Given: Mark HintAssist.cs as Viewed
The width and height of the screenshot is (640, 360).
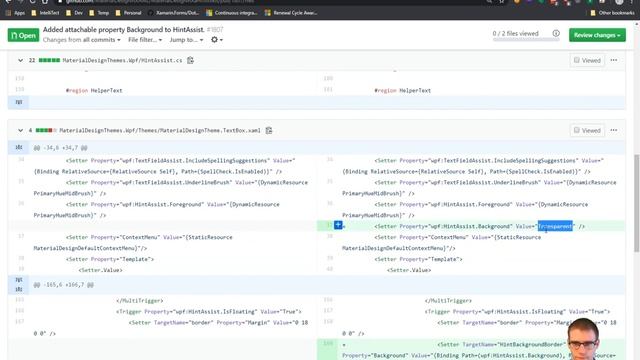Looking at the screenshot, I should click(x=587, y=60).
